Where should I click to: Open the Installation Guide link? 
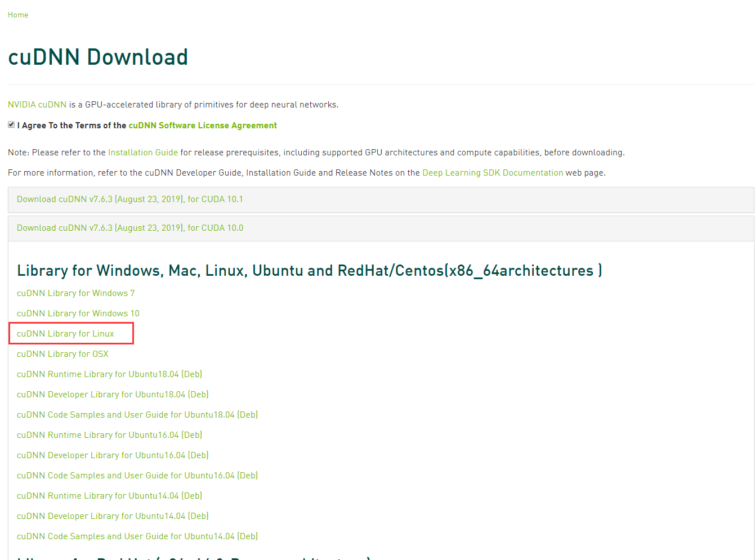coord(142,152)
